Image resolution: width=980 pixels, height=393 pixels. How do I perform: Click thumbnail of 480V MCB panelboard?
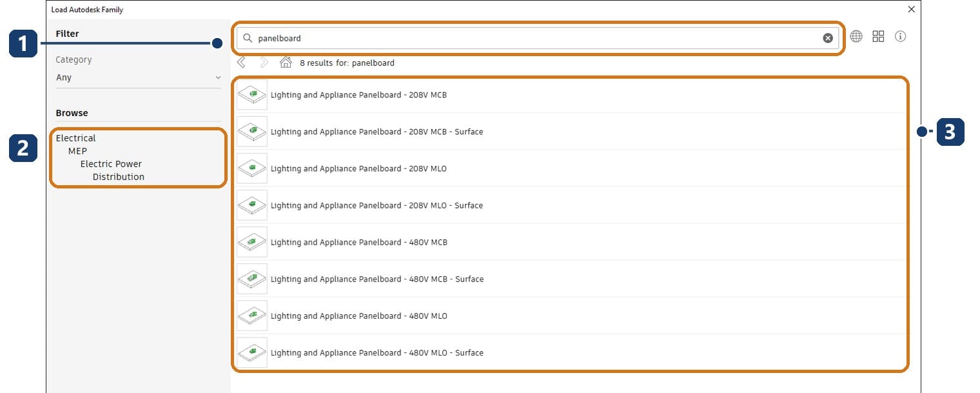coord(252,242)
